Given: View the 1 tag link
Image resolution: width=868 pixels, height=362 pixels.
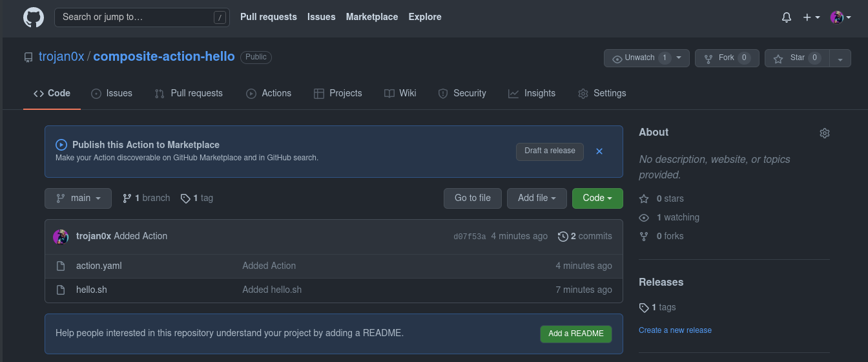Looking at the screenshot, I should tap(197, 198).
